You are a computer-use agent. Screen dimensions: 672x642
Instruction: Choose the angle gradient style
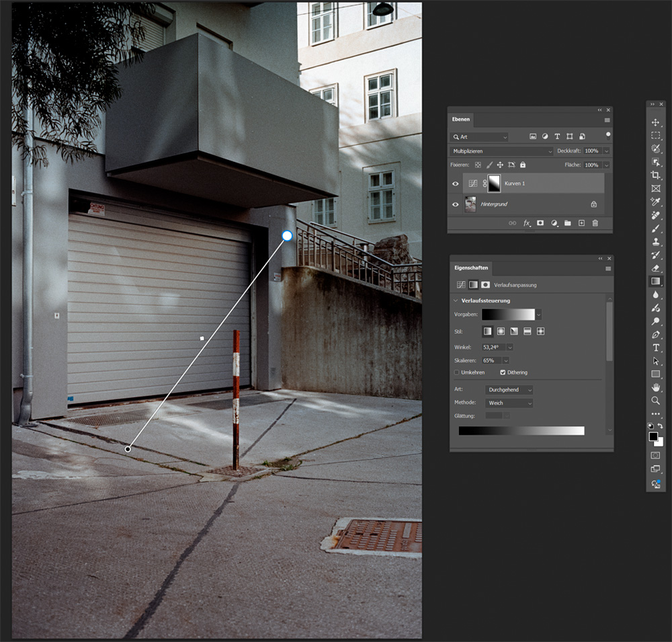(x=514, y=331)
